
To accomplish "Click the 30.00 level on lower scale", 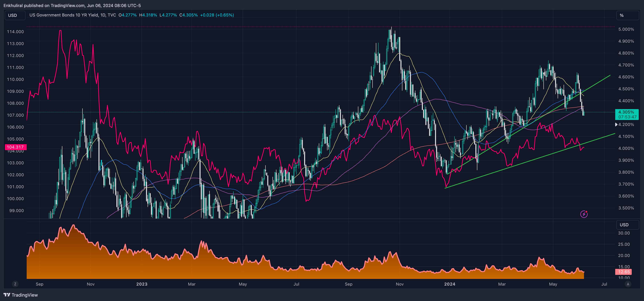I will click(624, 233).
